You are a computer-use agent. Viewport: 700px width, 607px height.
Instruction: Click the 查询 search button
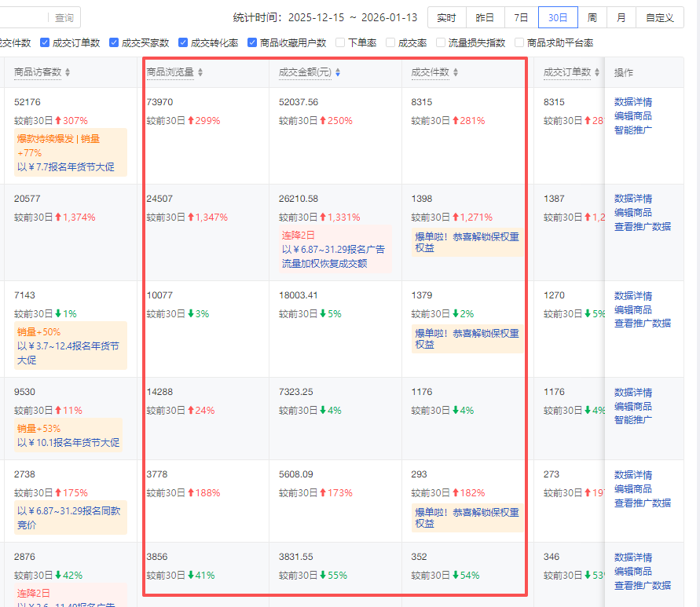tap(64, 17)
